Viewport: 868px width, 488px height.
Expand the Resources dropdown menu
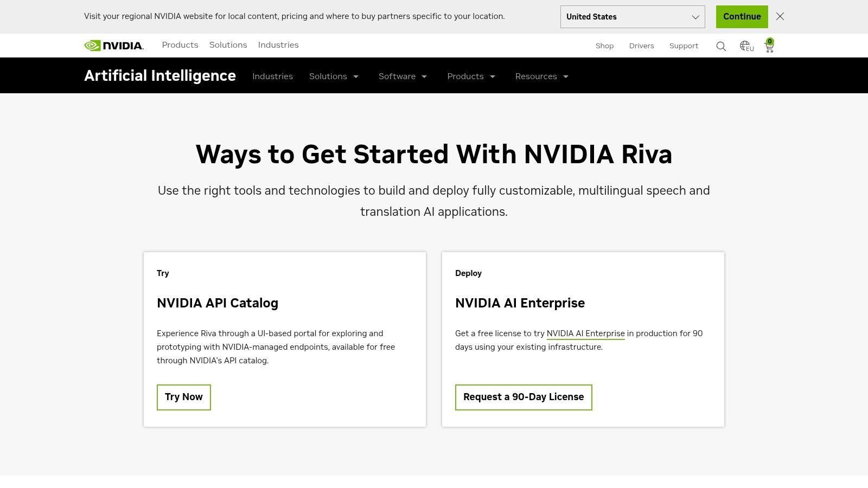coord(541,76)
